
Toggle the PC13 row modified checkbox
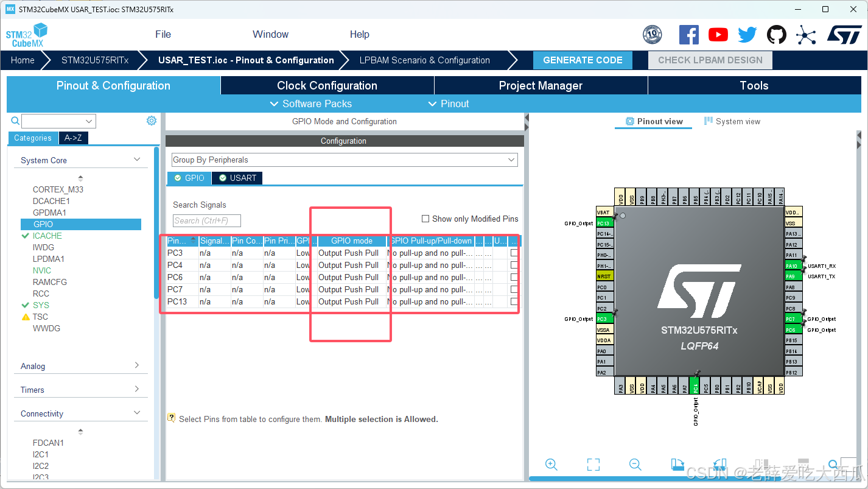(514, 301)
